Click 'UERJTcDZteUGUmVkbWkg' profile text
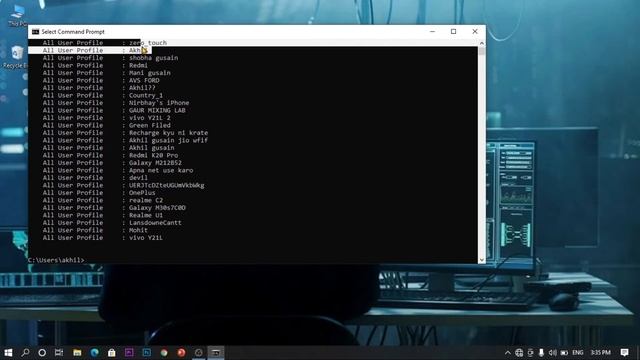 click(167, 185)
